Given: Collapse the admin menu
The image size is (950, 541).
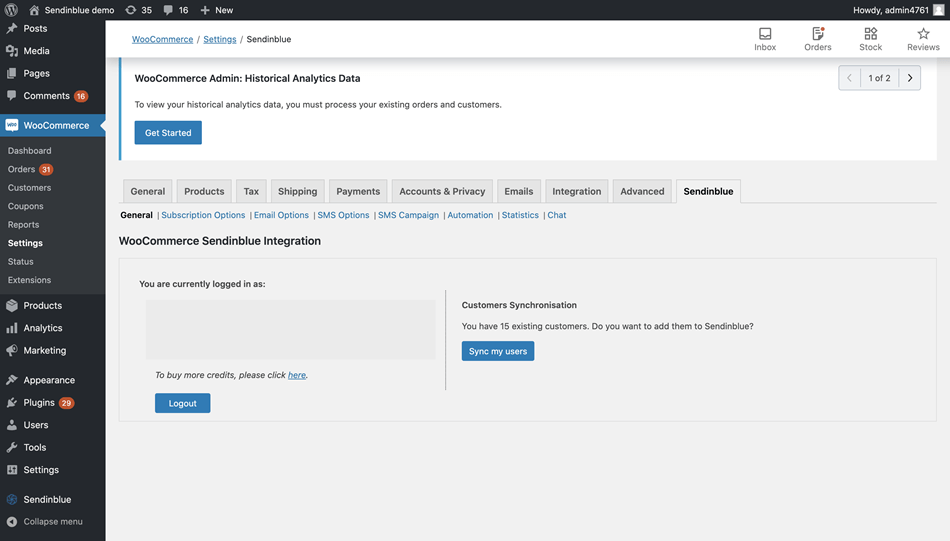Looking at the screenshot, I should (x=45, y=522).
